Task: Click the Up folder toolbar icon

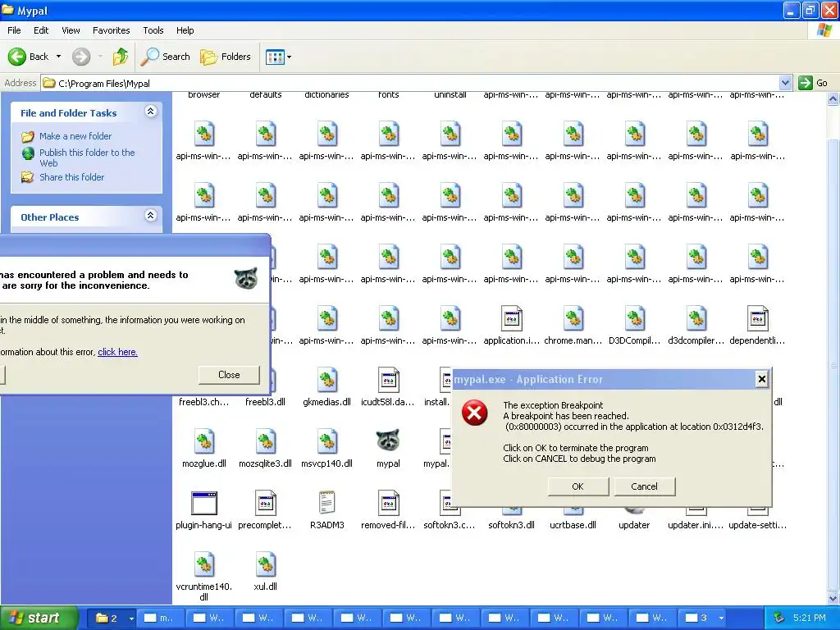Action: tap(121, 57)
